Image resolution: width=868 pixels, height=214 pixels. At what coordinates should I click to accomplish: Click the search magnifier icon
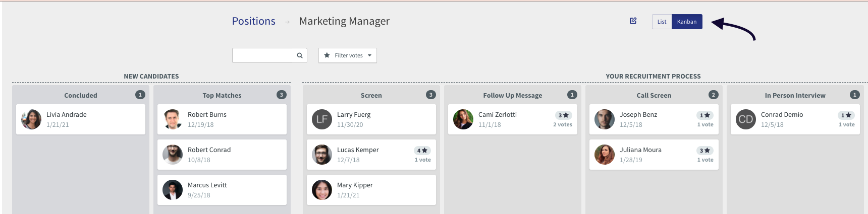click(x=300, y=55)
